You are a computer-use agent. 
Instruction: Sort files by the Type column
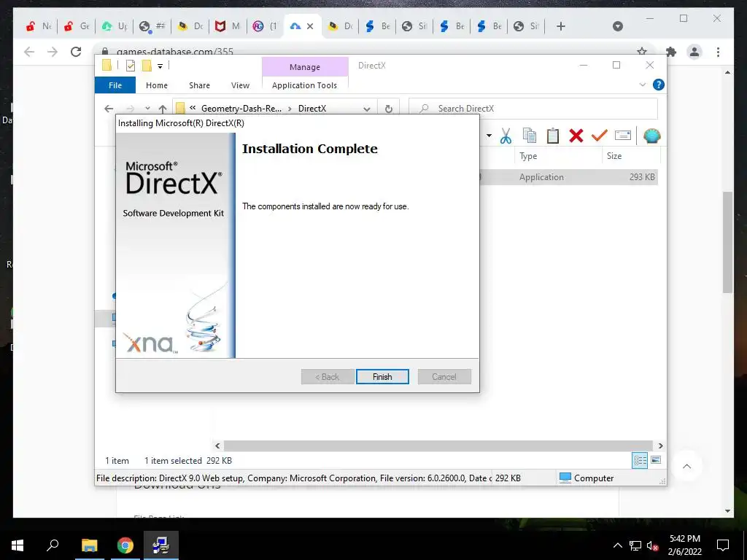[x=528, y=156]
